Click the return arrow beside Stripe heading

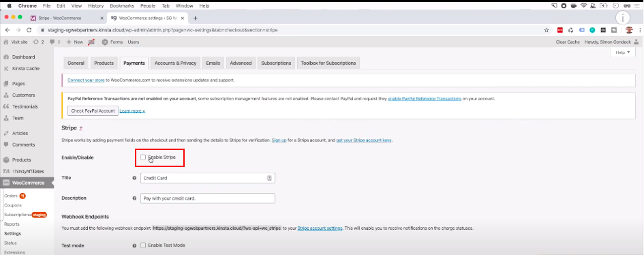(x=81, y=128)
